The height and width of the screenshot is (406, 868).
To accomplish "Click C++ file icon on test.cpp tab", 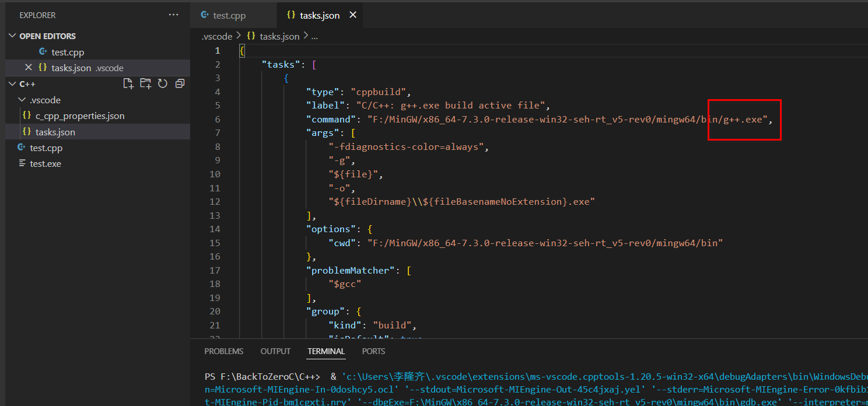I will (205, 15).
